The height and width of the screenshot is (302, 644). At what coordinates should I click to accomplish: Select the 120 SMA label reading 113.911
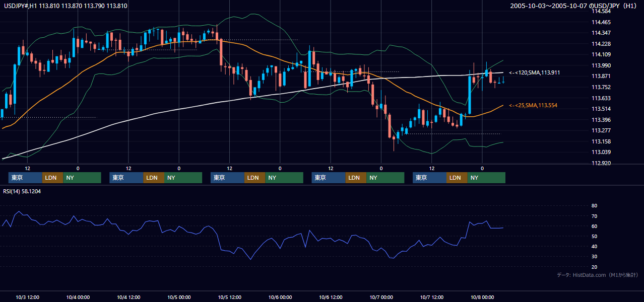(x=535, y=72)
